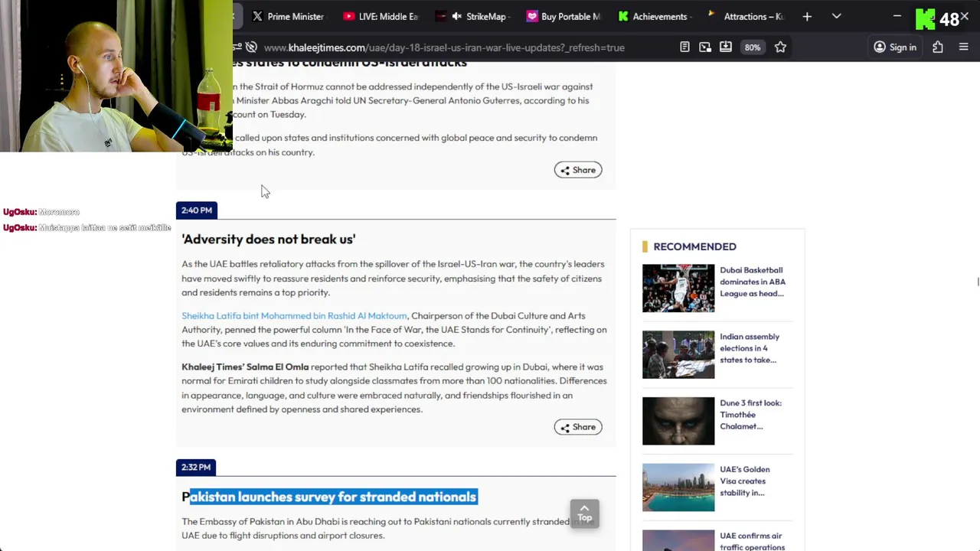Toggle reader view icon
This screenshot has height=551, width=980.
click(684, 47)
